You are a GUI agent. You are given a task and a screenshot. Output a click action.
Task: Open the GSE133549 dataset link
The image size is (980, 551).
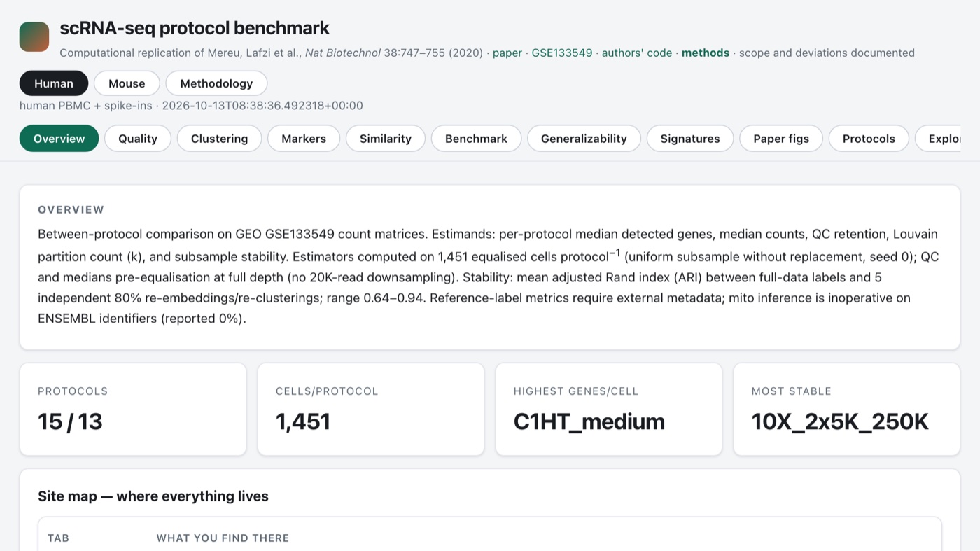click(562, 53)
